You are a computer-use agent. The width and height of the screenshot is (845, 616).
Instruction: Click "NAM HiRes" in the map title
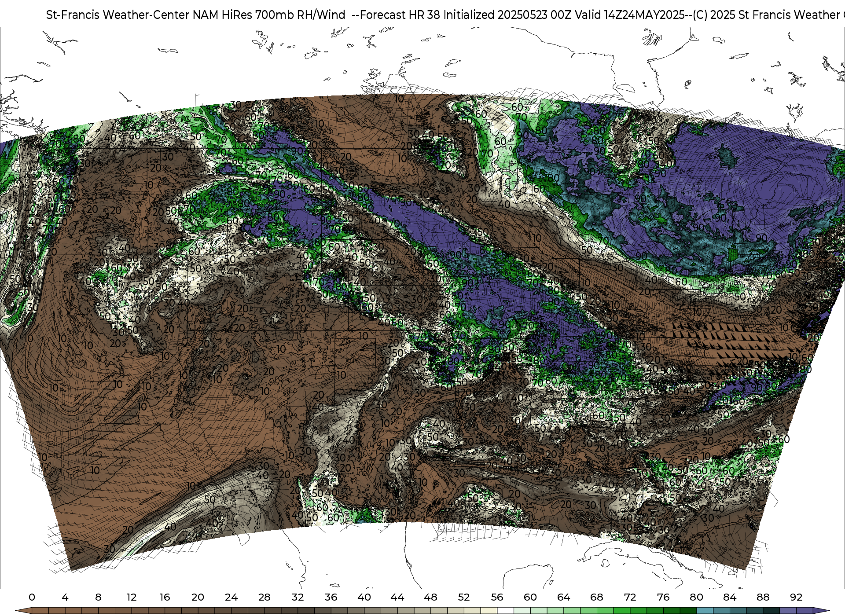tap(223, 15)
